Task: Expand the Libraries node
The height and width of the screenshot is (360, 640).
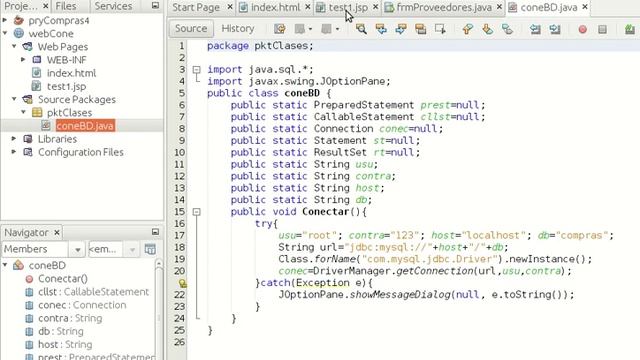Action: coord(14,139)
